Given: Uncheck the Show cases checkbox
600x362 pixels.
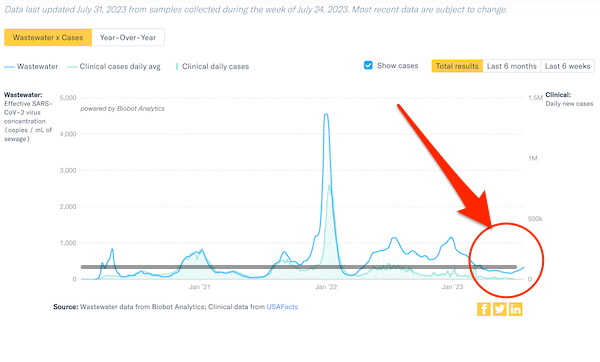Looking at the screenshot, I should [368, 65].
